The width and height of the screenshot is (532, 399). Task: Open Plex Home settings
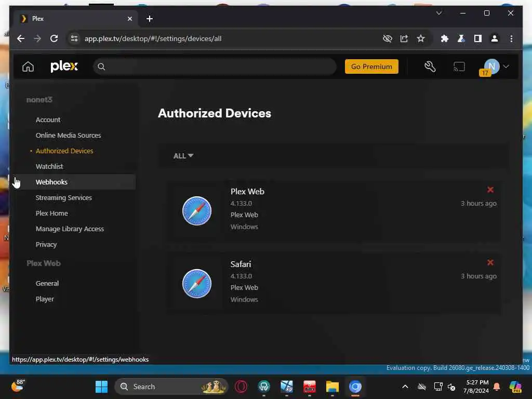(51, 214)
